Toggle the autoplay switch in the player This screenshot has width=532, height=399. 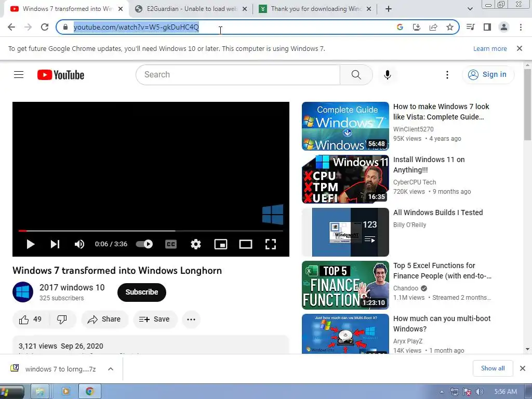coord(144,244)
